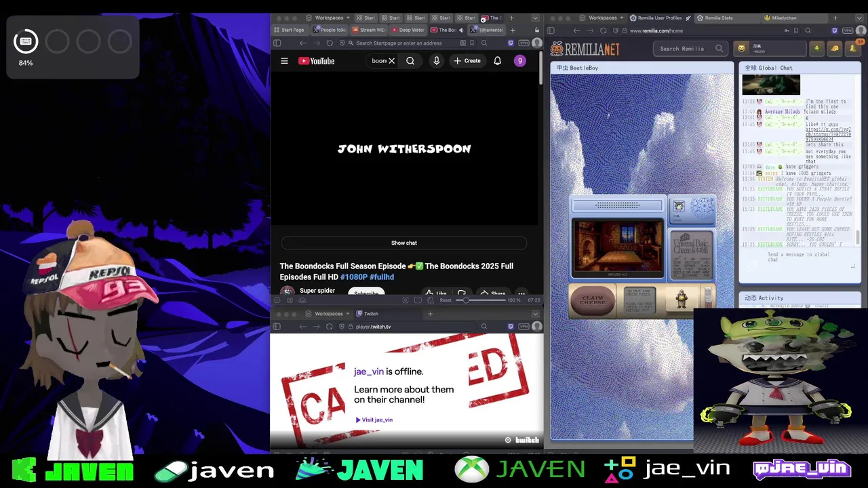Open the RemiliaNet bell notifications with badge
Viewport: 868px width, 488px height.
(854, 47)
